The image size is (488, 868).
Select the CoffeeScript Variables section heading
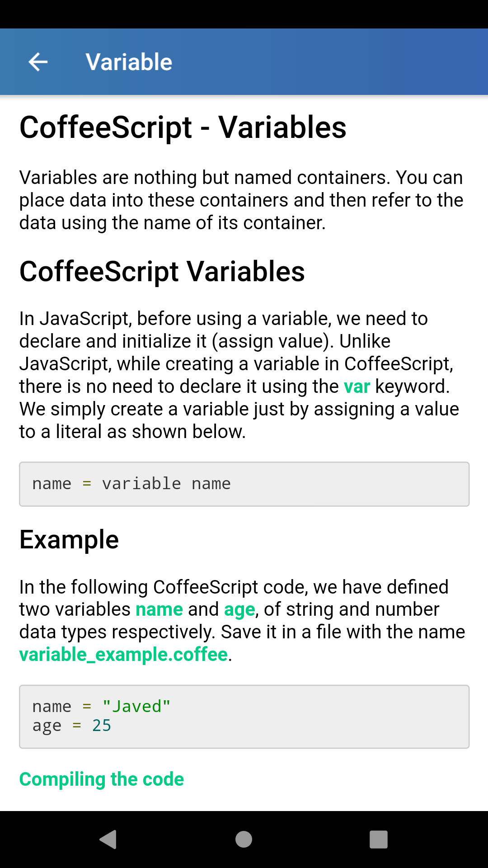click(162, 272)
